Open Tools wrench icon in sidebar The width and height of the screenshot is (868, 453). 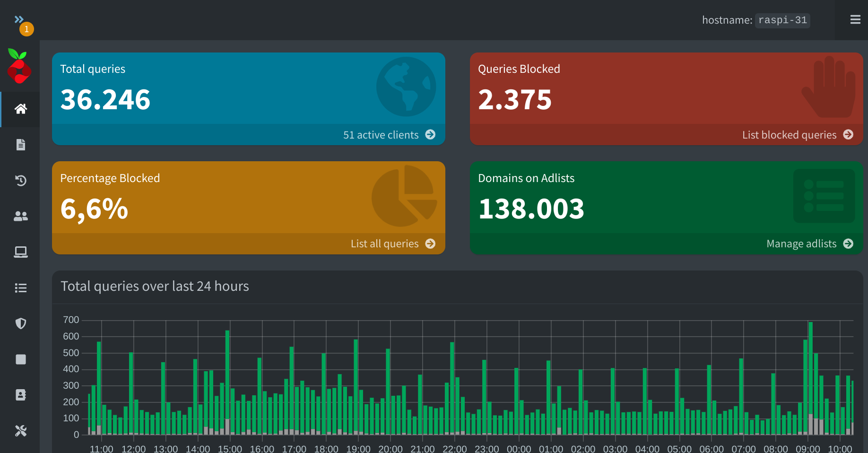[20, 431]
